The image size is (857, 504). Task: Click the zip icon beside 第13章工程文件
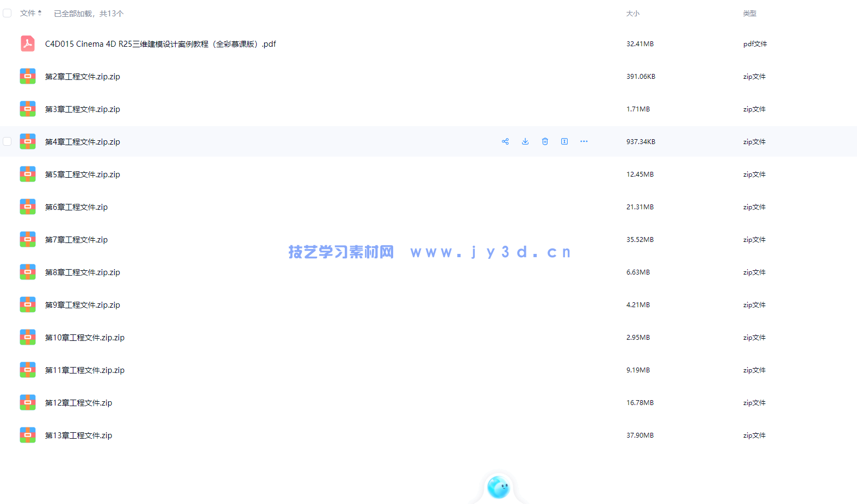28,435
